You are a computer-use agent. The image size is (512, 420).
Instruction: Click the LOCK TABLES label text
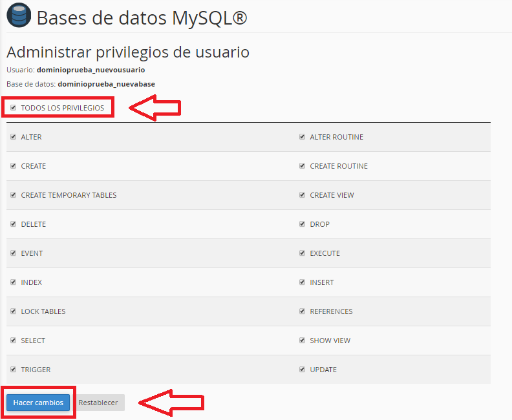point(43,311)
